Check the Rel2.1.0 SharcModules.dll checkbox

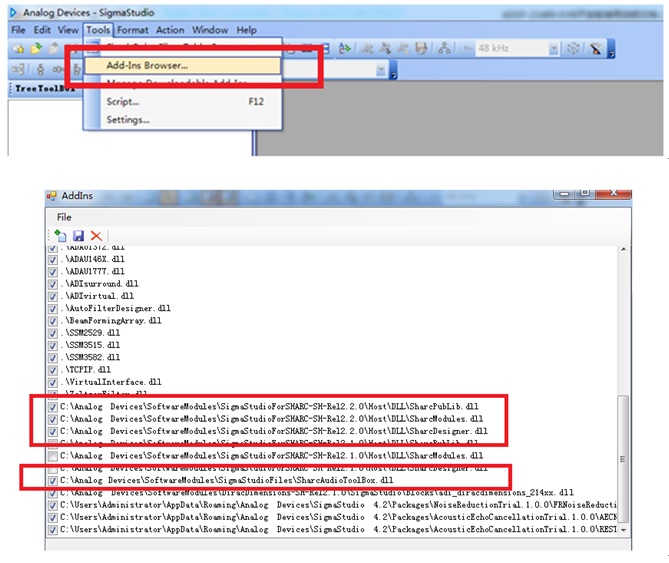53,456
